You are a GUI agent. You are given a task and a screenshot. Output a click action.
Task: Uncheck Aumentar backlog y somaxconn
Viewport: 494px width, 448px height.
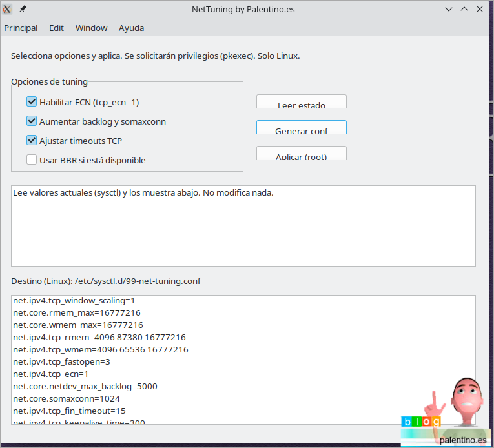[x=32, y=121]
